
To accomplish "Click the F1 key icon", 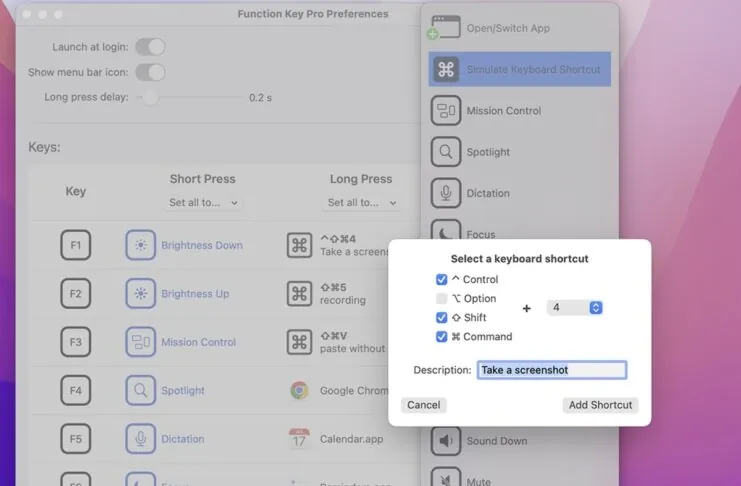I will pyautogui.click(x=76, y=245).
